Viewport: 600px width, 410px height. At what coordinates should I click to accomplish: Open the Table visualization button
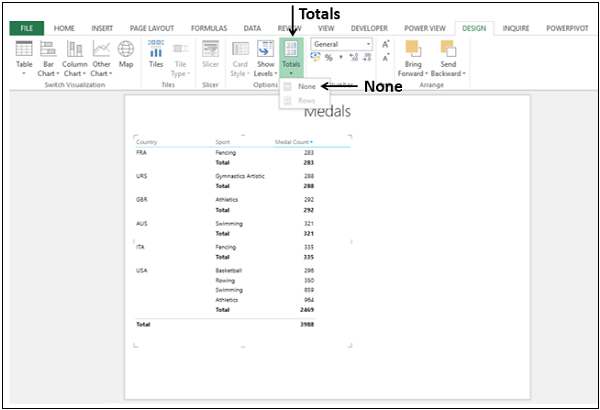[x=24, y=56]
